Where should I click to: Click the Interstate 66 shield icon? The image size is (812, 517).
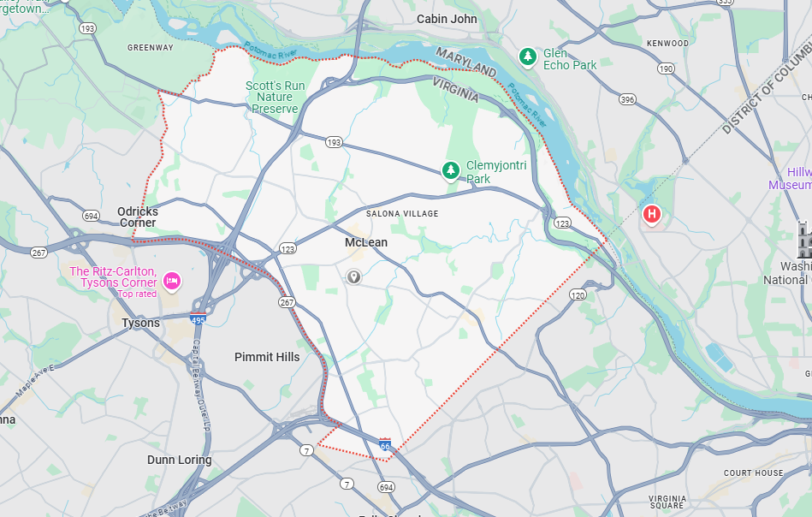click(385, 444)
